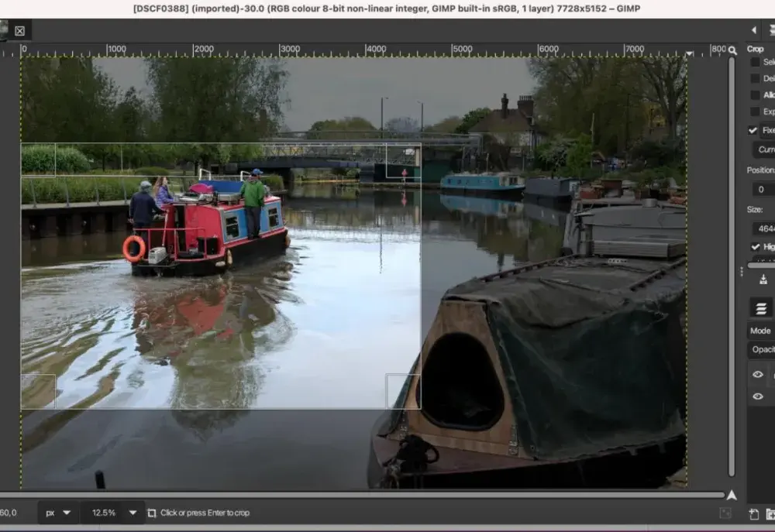Uncheck the Fixed aspect checkbox
775x532 pixels.
(x=753, y=130)
